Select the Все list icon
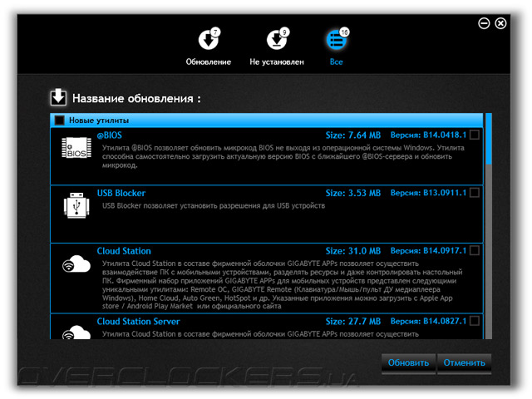 (x=337, y=39)
